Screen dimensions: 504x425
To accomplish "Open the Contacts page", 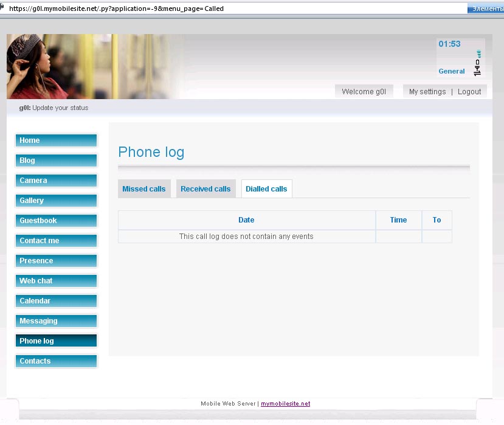I will (56, 361).
